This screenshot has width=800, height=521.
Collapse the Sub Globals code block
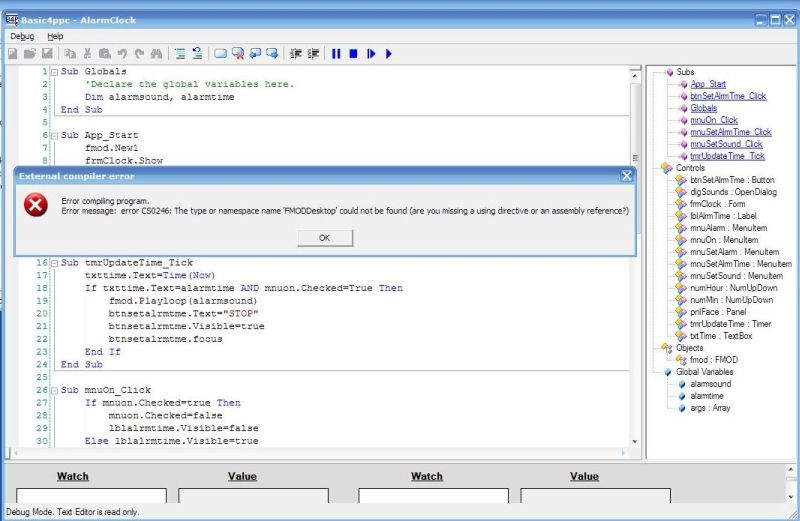coord(53,72)
